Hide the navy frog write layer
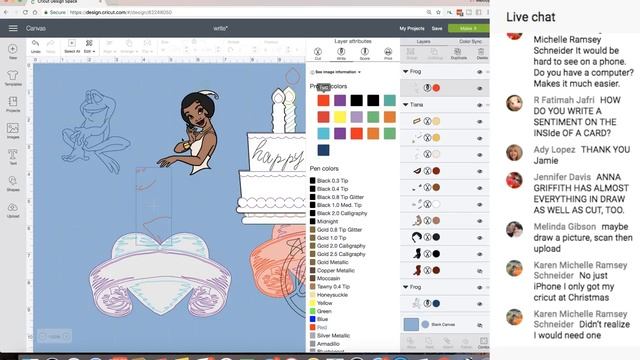Viewport: 640px width, 360px height. pyautogui.click(x=480, y=304)
